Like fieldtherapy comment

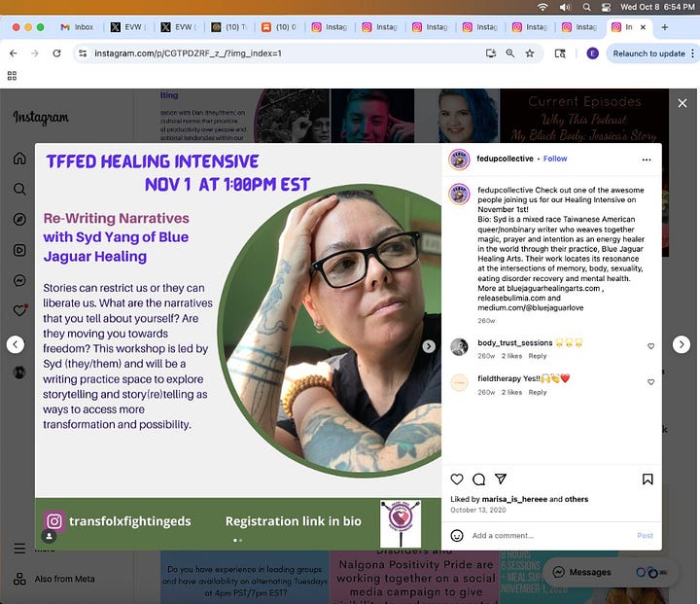650,382
